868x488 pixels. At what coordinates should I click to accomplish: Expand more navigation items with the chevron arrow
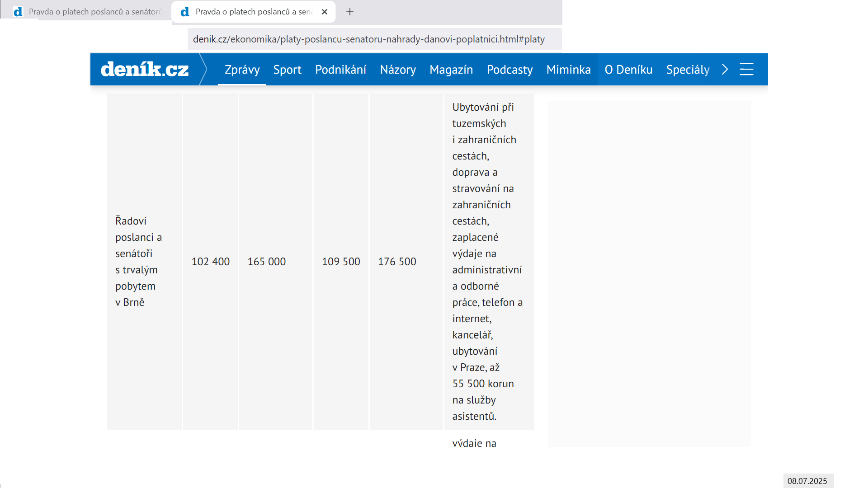tap(725, 69)
